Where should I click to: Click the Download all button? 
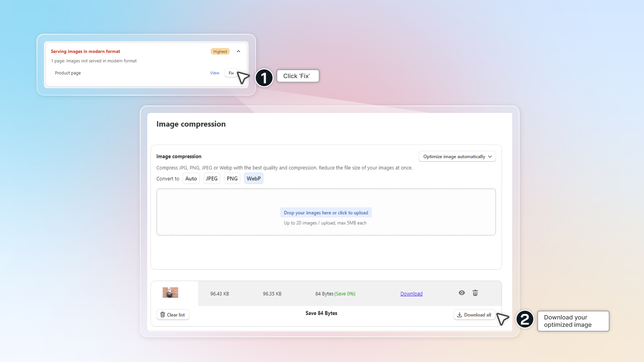(474, 315)
